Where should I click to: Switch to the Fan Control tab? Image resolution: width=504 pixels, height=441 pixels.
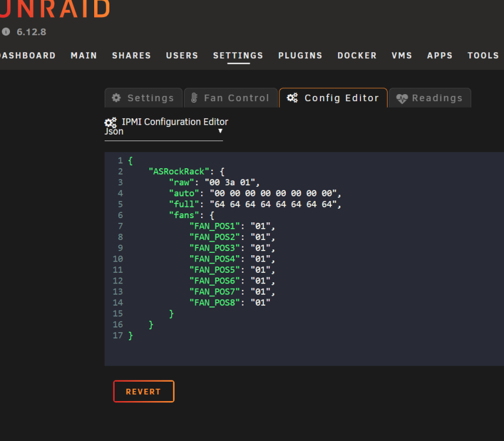click(231, 98)
